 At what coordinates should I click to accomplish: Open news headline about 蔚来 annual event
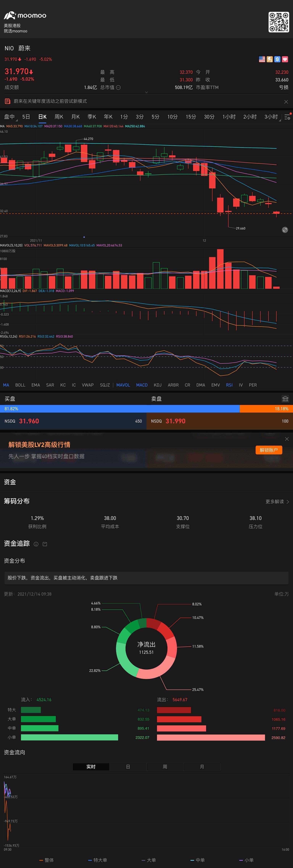tap(50, 101)
